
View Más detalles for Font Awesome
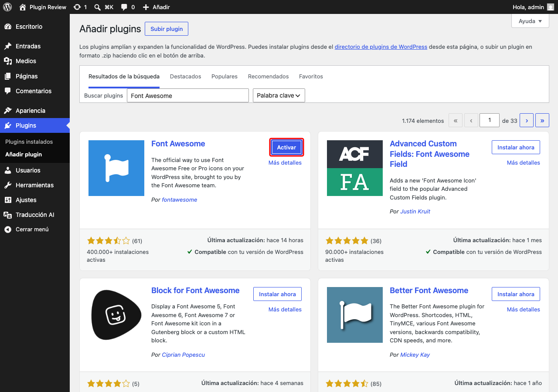(285, 162)
